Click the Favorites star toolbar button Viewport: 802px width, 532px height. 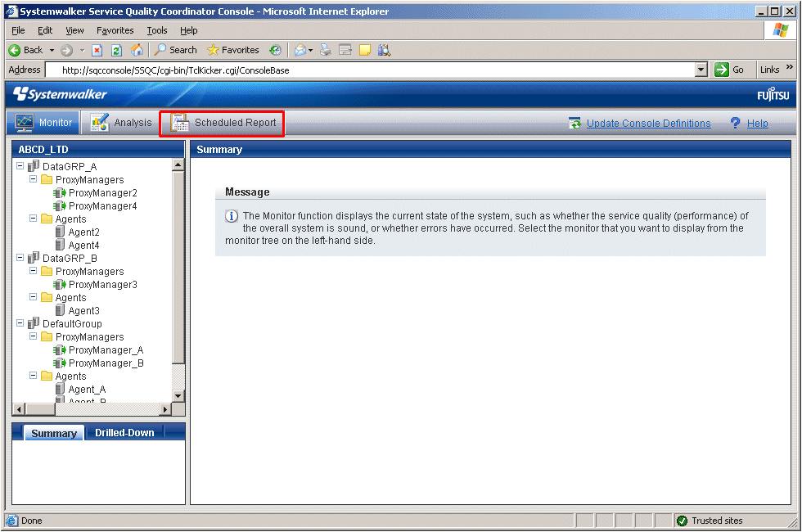(232, 50)
